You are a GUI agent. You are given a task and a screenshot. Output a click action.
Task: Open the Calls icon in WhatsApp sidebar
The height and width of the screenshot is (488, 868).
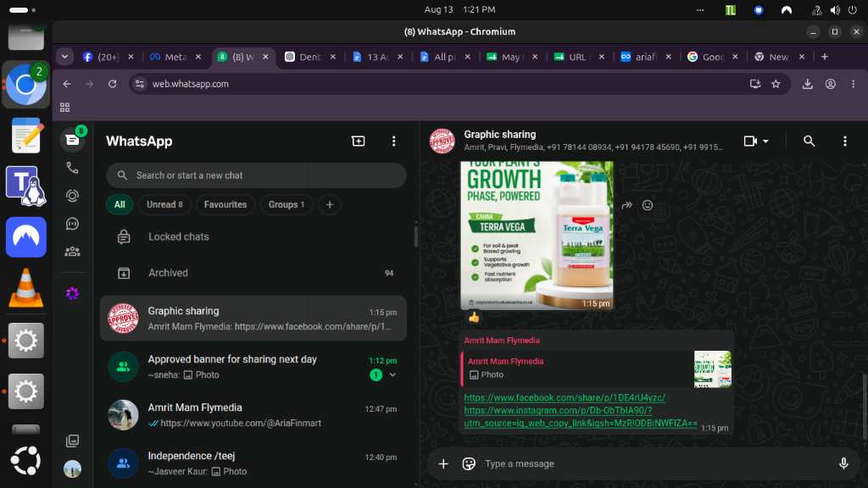72,168
